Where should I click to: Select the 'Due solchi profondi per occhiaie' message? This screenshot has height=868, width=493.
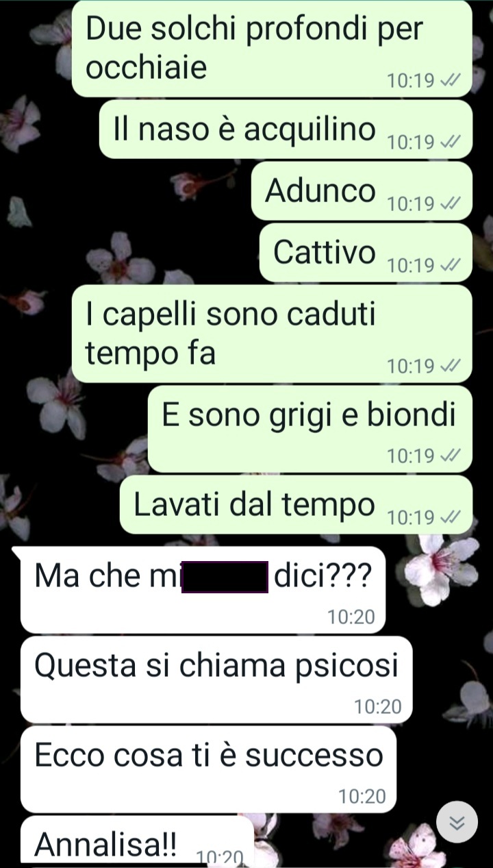(272, 49)
